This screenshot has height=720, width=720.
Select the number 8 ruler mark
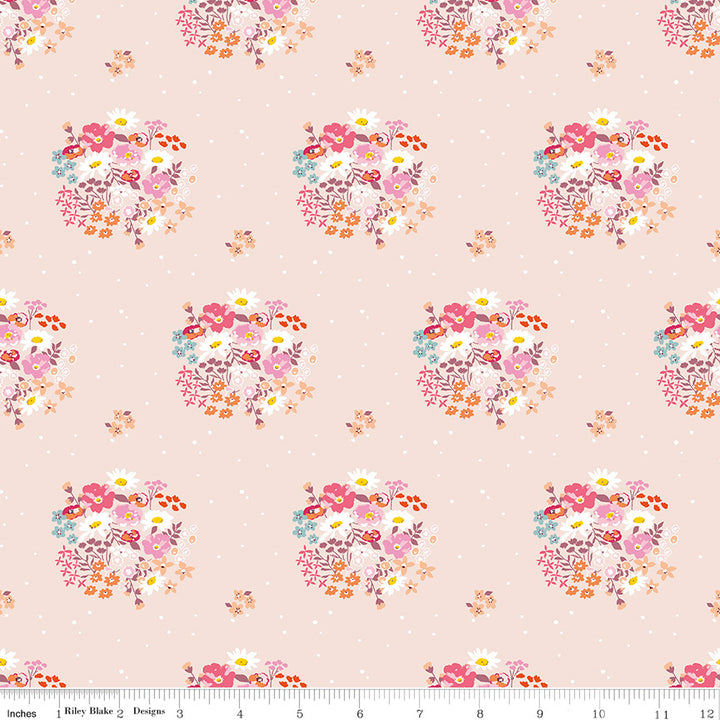479,713
